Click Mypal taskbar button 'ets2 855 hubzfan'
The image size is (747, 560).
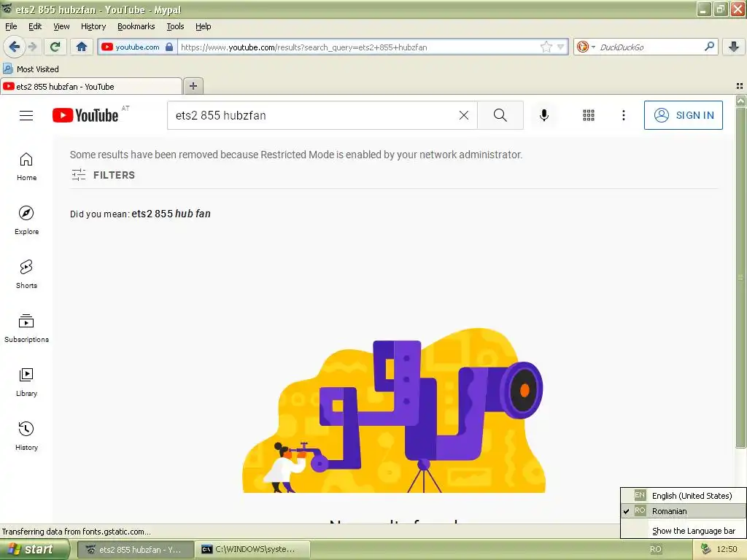click(x=136, y=549)
